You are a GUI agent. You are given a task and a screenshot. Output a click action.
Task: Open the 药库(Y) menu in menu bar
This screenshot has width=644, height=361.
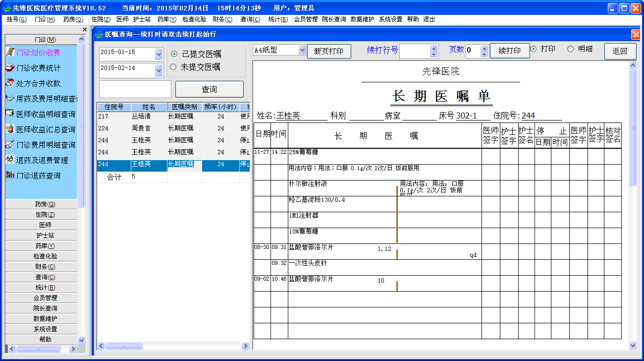(166, 19)
